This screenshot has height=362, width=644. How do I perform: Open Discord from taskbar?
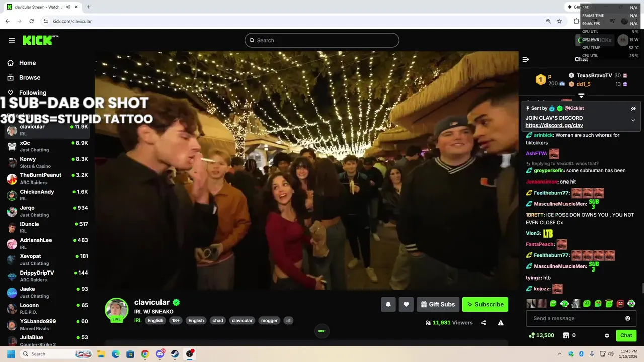coord(160,354)
